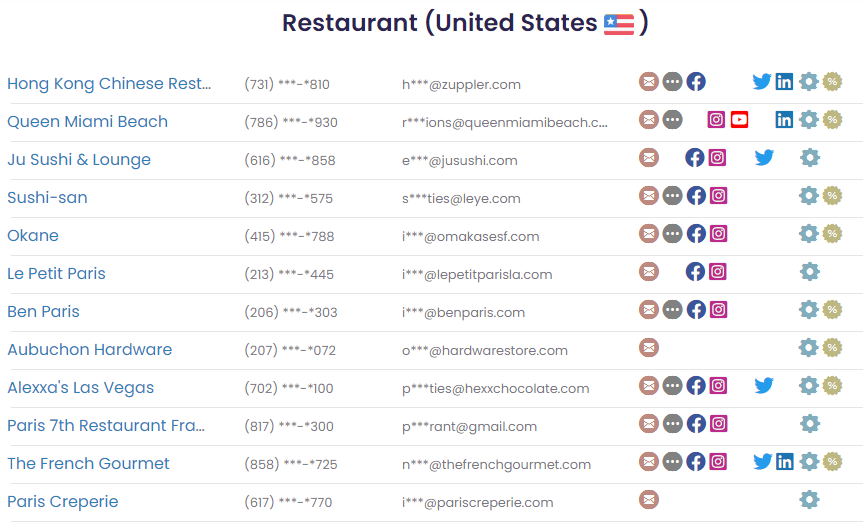Viewport: 863px width, 523px height.
Task: Click the Okane masked phone number
Action: (x=289, y=237)
